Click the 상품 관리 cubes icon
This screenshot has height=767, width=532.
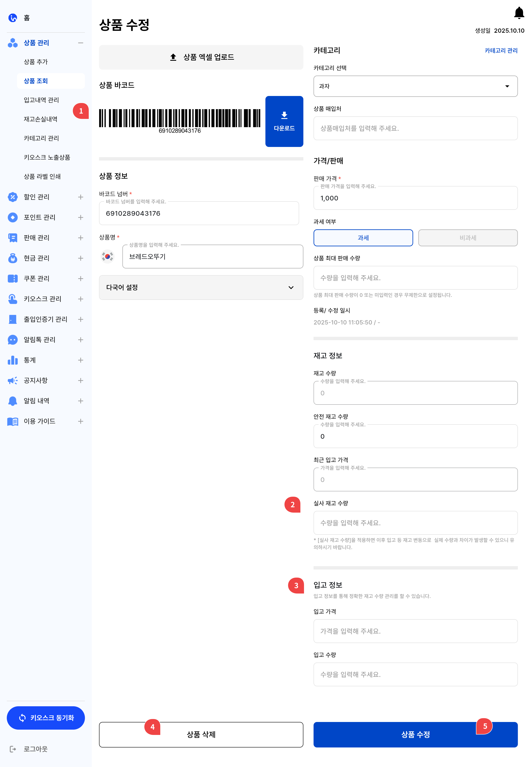point(13,43)
